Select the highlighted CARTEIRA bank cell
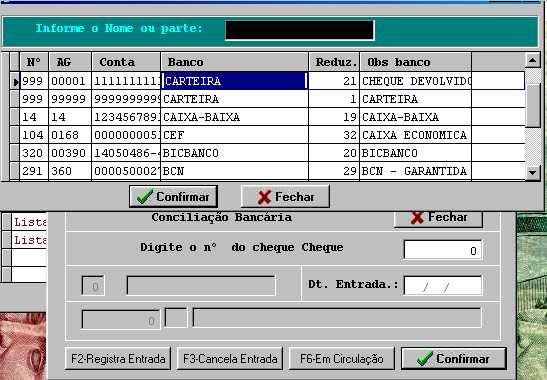 pyautogui.click(x=234, y=81)
